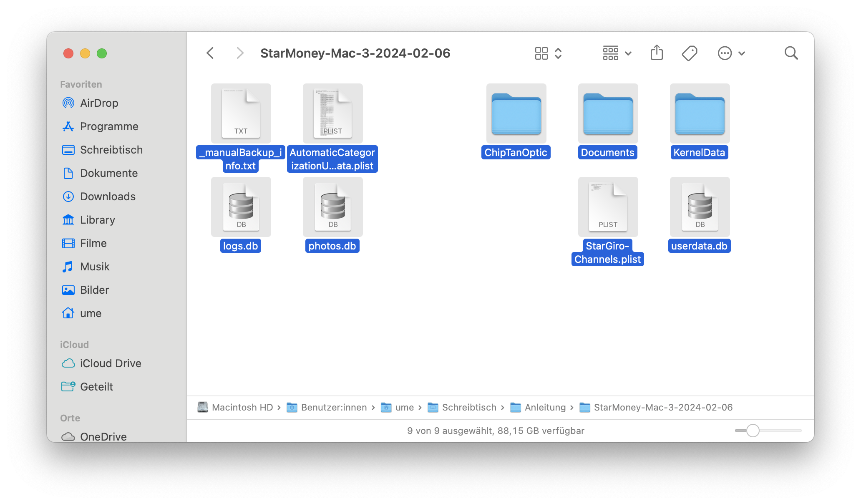Open the search magnifier icon
This screenshot has height=504, width=861.
click(x=791, y=53)
